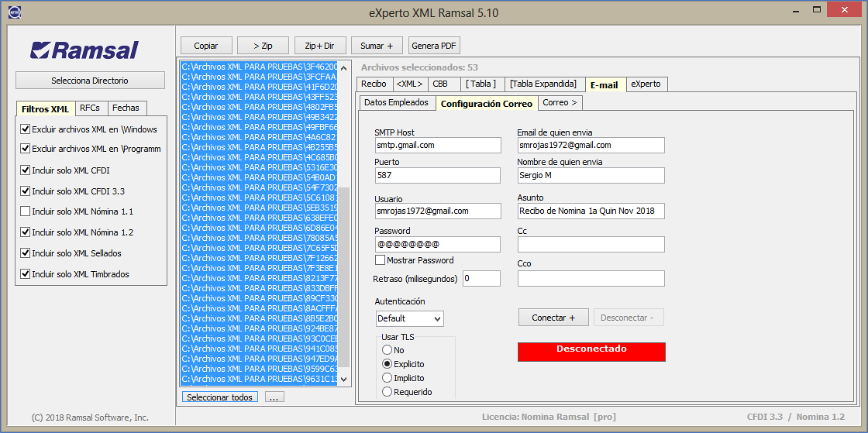The width and height of the screenshot is (868, 433).
Task: Click the Genera PDF button
Action: (x=434, y=46)
